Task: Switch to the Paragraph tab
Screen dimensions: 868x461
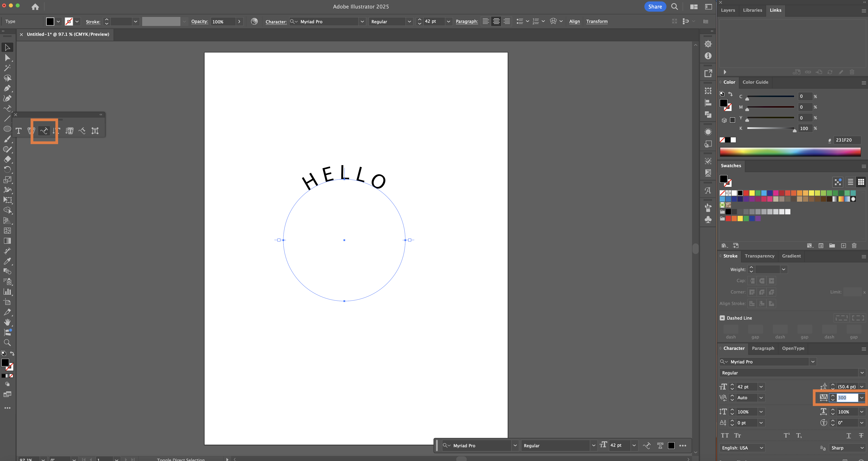Action: (x=763, y=348)
